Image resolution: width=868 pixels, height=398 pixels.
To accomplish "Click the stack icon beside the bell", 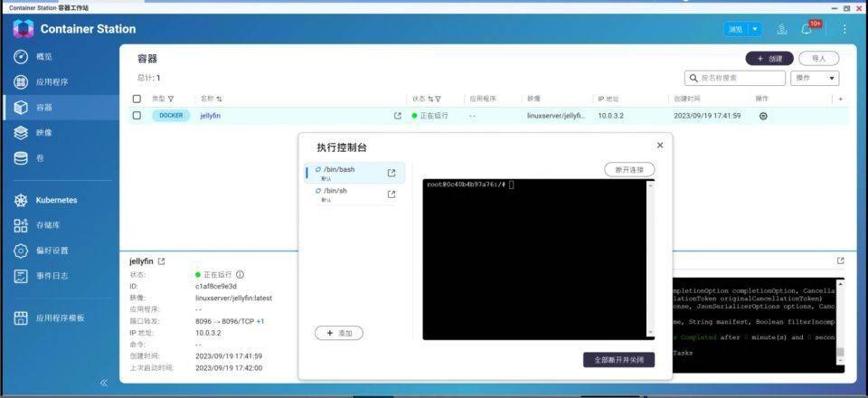I will (781, 29).
